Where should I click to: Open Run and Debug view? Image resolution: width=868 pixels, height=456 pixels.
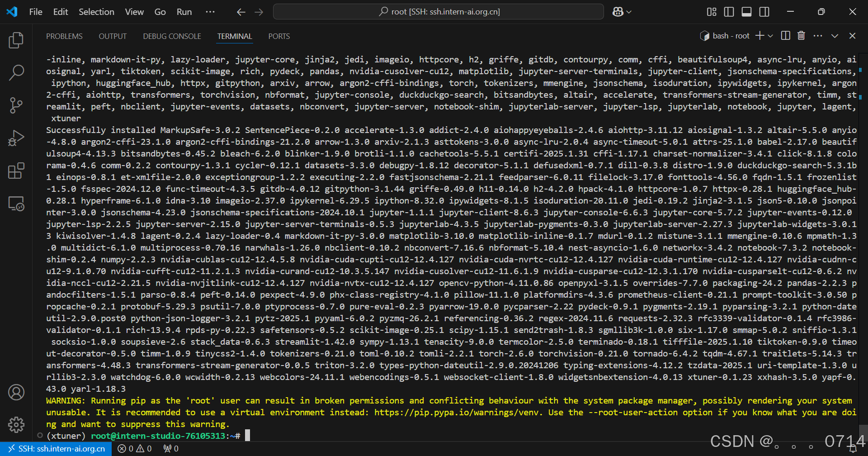[x=16, y=138]
